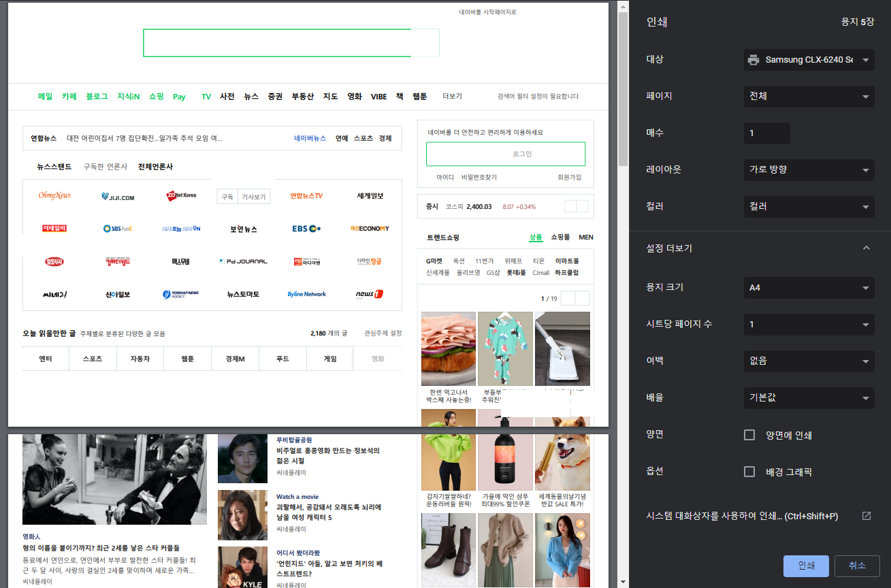
Task: Click the printer icon beside Samsung CLX-6240
Action: coord(753,60)
